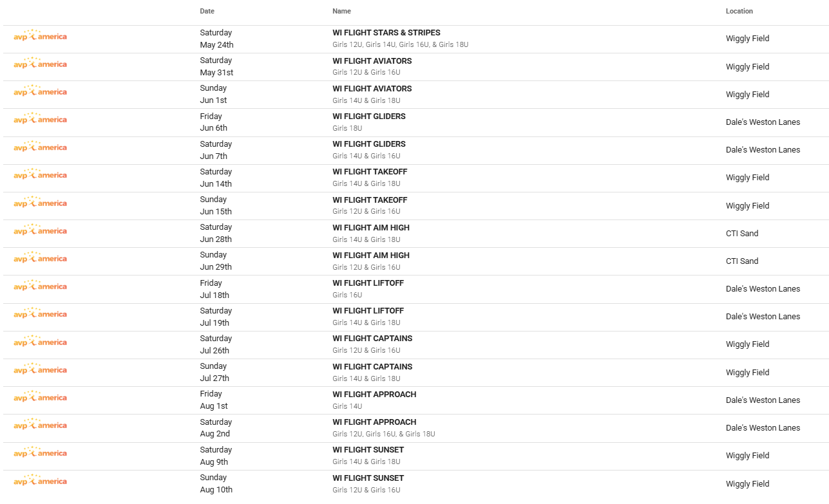Click AVP America logo in Aug 1st row
The height and width of the screenshot is (504, 829).
(x=40, y=397)
